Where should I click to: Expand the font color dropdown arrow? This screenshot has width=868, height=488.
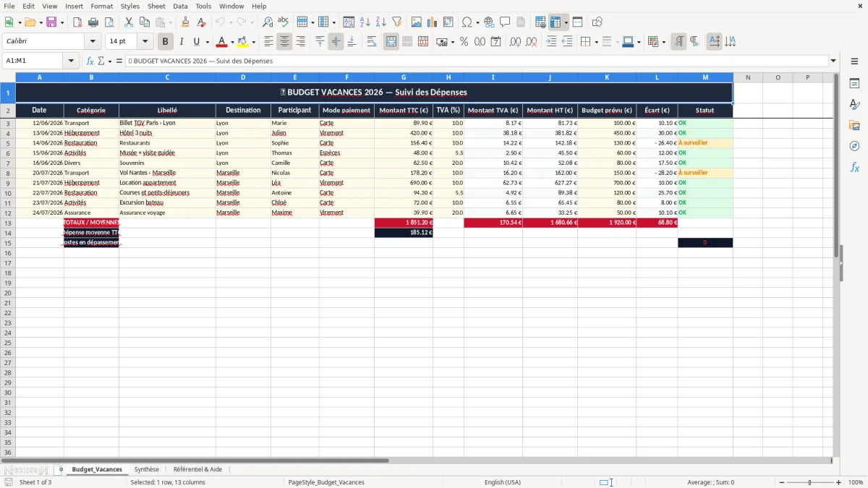tap(232, 42)
